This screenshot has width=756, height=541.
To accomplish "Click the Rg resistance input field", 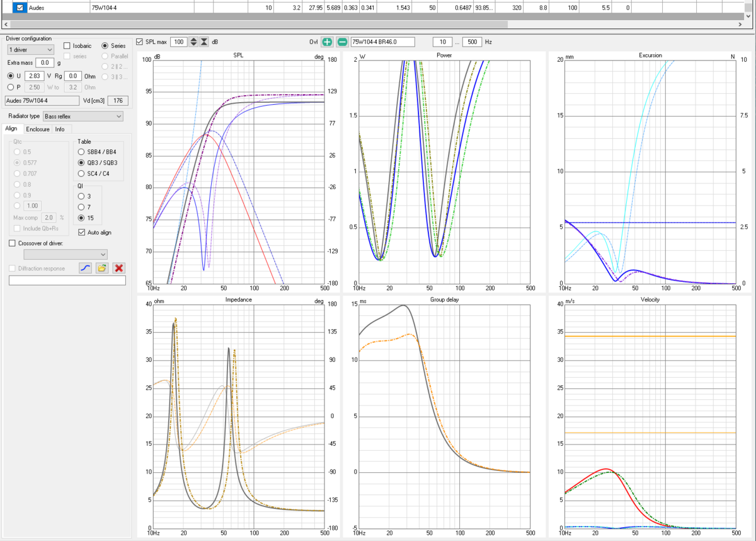I will click(x=73, y=76).
